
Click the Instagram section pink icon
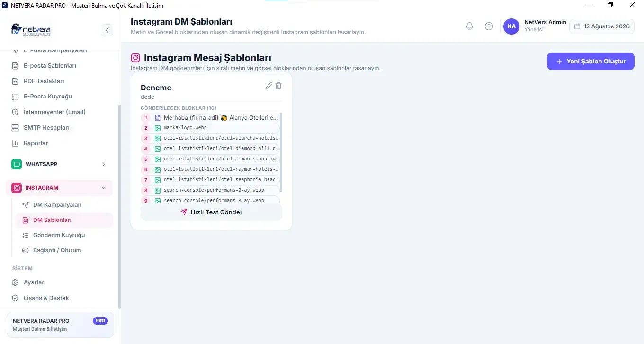(x=17, y=188)
